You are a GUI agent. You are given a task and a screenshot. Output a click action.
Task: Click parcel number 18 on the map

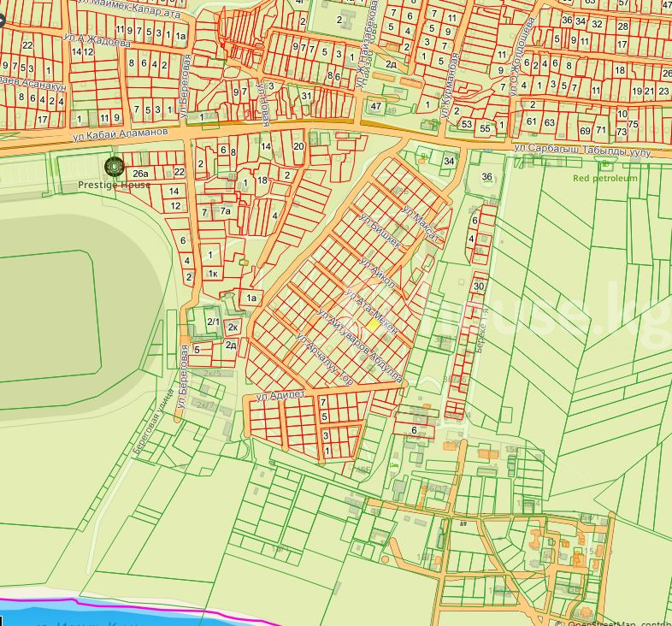262,180
